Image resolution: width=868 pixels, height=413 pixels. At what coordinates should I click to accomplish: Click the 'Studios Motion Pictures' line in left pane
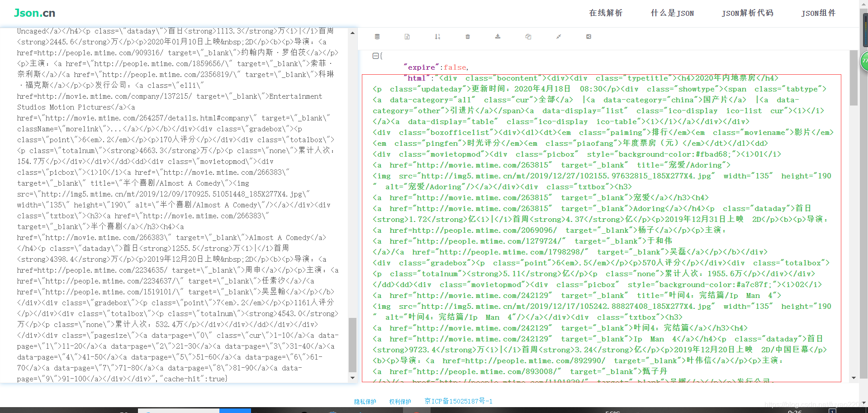tap(76, 107)
